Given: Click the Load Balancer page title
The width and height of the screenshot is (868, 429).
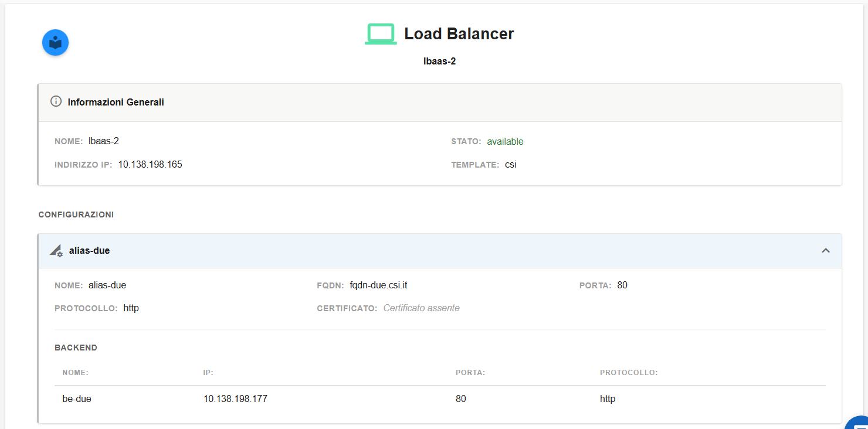Looking at the screenshot, I should [x=459, y=34].
